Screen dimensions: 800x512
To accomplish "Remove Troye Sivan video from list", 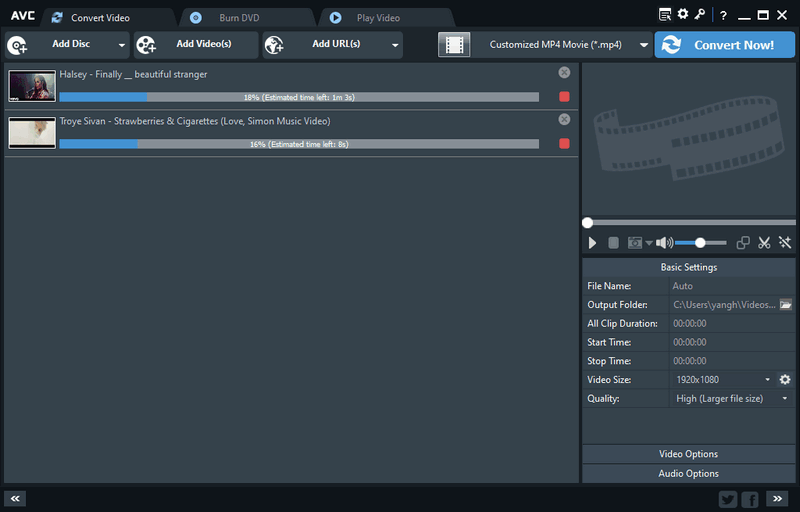I will pyautogui.click(x=564, y=119).
